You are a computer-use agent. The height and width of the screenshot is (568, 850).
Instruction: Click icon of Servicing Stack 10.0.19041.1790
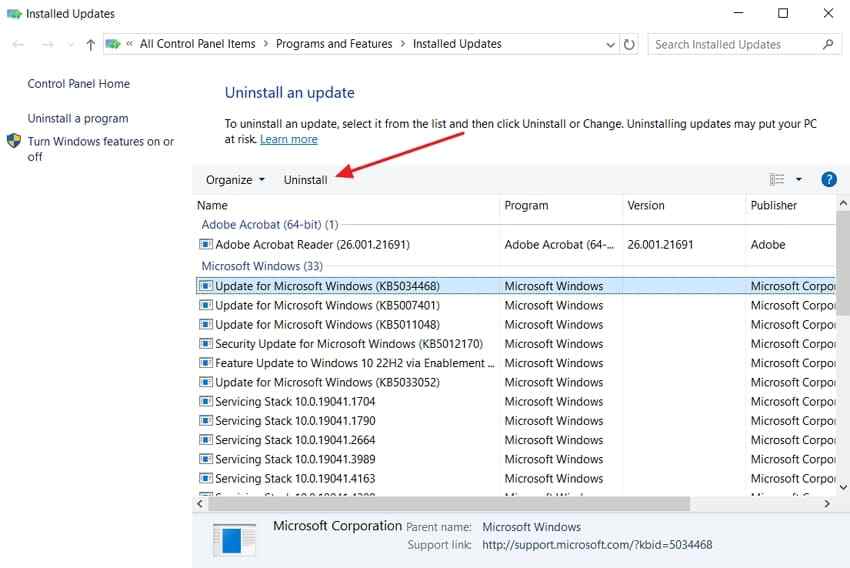[x=205, y=421]
